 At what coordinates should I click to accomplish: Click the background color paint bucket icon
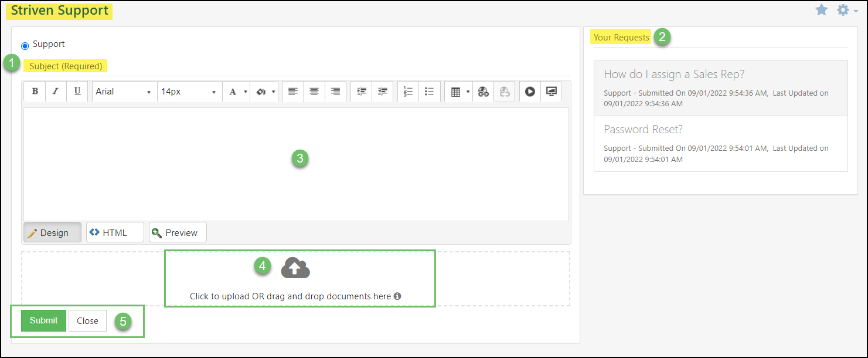261,92
